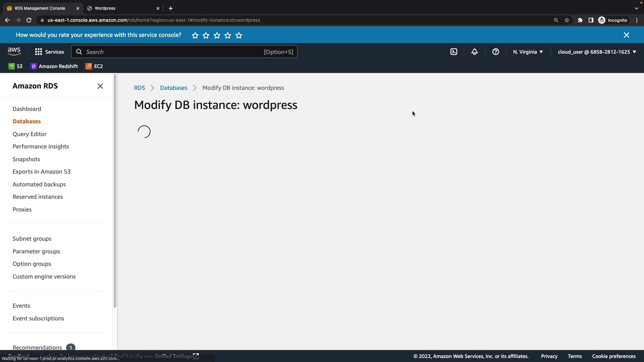Go to Parameter groups in sidebar
This screenshot has width=644, height=362.
[36, 251]
